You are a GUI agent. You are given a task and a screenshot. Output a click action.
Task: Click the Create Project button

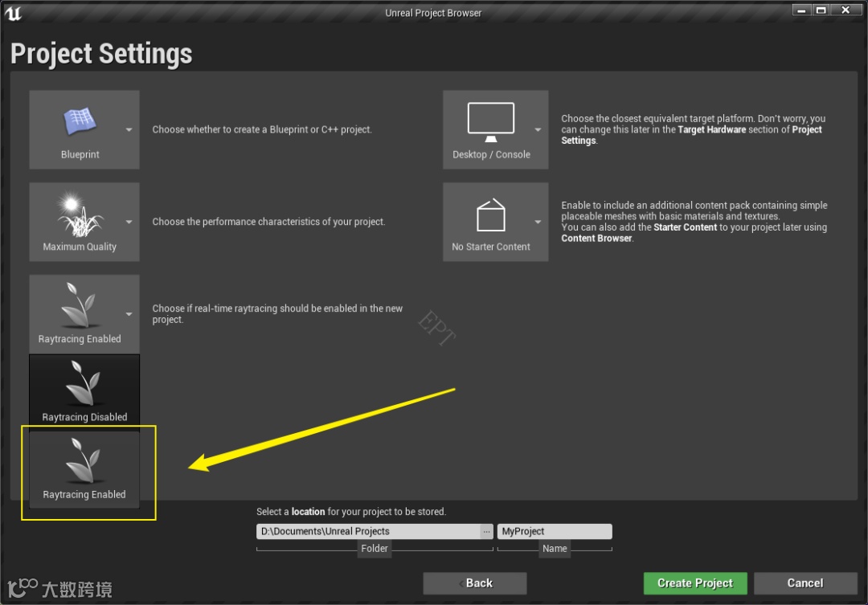pos(695,583)
